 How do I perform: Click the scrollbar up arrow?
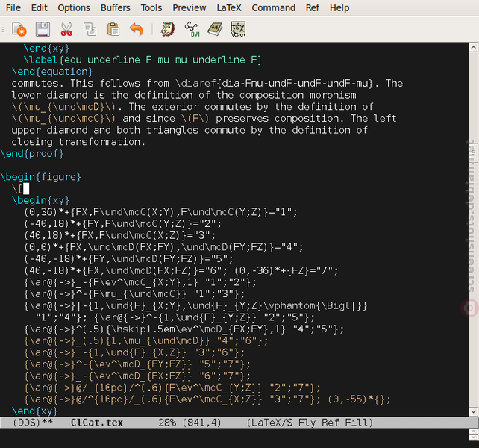[x=473, y=47]
